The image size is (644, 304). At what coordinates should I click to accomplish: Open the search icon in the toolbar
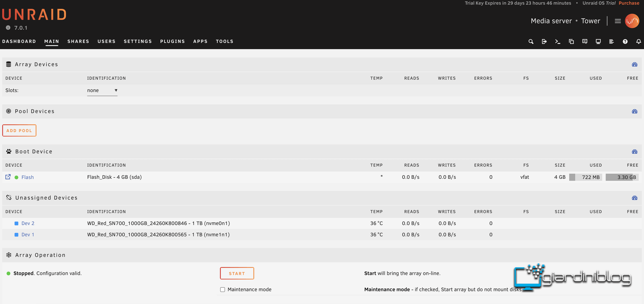pos(531,41)
